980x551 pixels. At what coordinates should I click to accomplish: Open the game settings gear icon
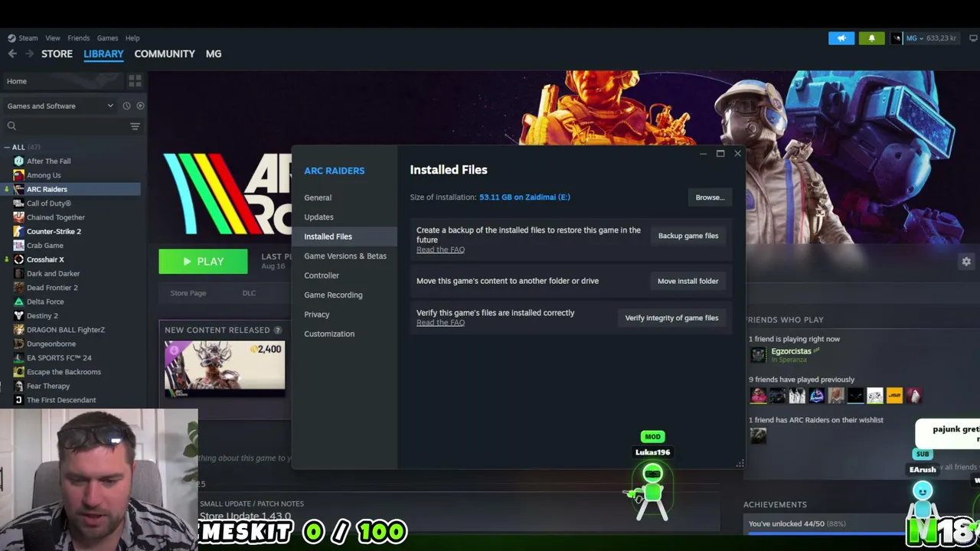(966, 262)
